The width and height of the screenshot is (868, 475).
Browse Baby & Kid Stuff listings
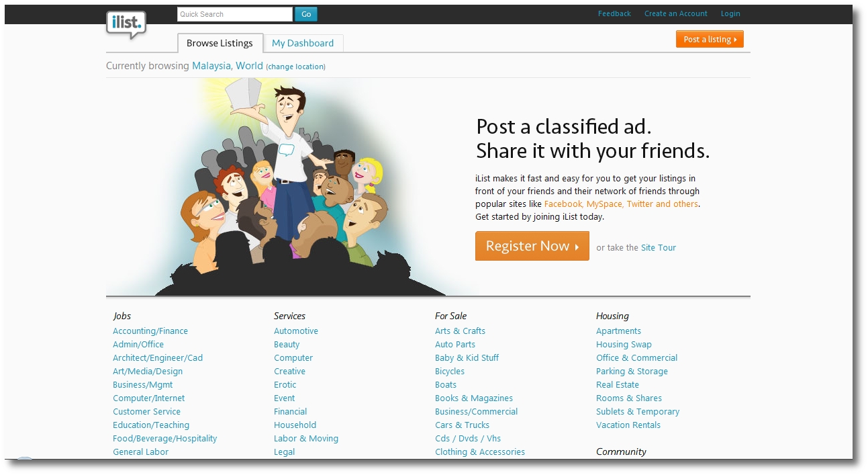pos(467,358)
